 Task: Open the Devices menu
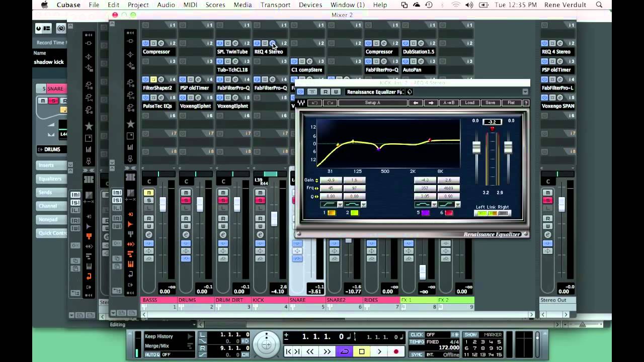[x=310, y=5]
